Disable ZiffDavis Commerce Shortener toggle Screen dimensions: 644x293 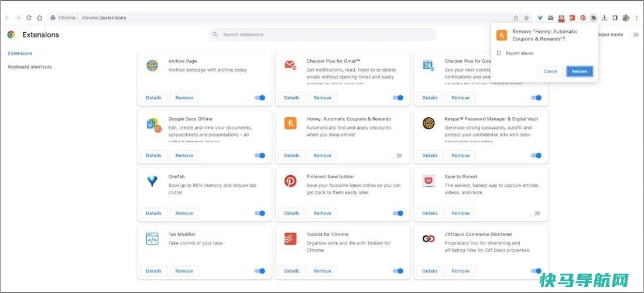click(536, 271)
